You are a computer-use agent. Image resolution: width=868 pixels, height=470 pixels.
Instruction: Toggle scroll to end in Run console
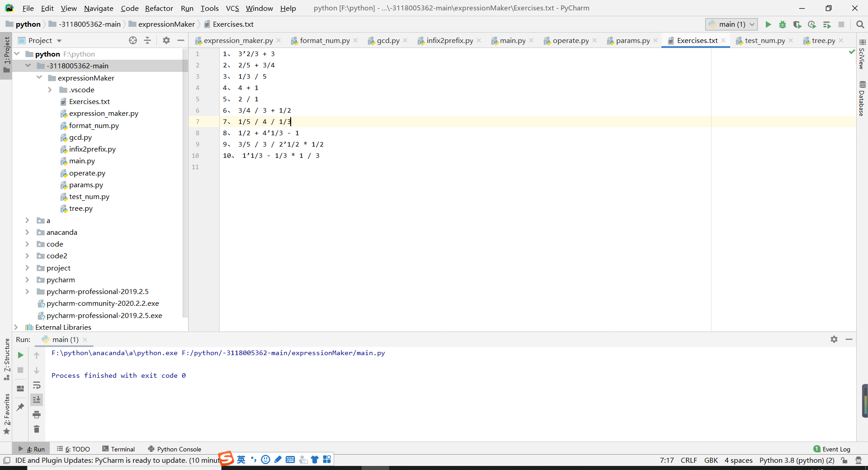point(37,399)
